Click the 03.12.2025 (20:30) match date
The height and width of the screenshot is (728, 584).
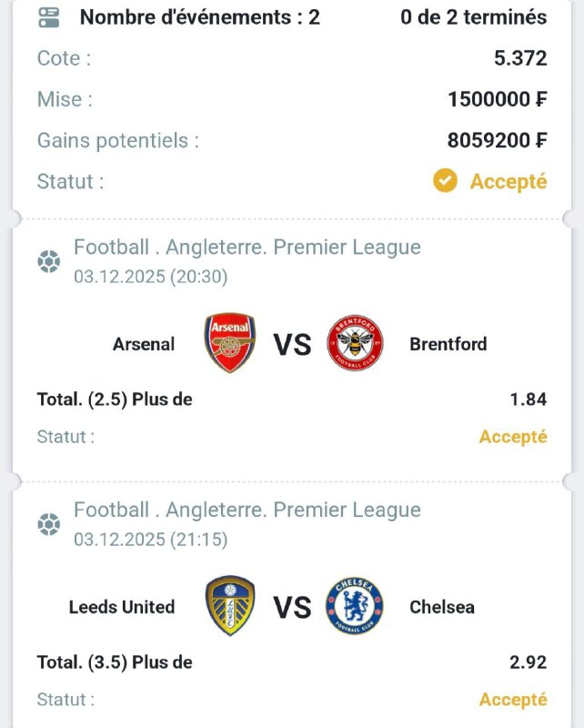151,277
